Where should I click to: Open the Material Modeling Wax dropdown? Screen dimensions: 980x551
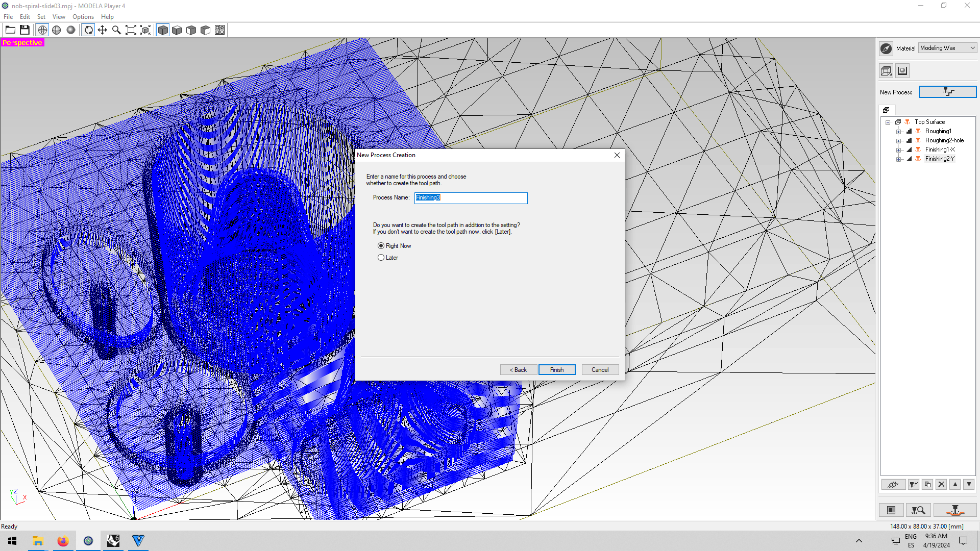pos(947,48)
